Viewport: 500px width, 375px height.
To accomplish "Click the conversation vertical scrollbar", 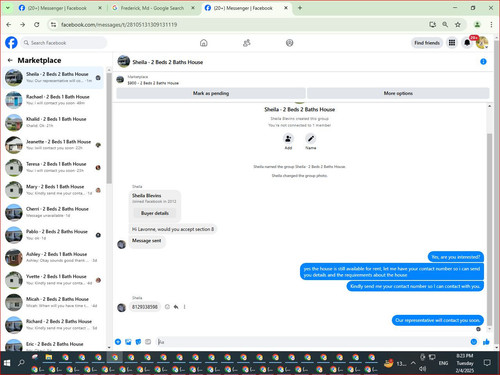I will (489, 229).
